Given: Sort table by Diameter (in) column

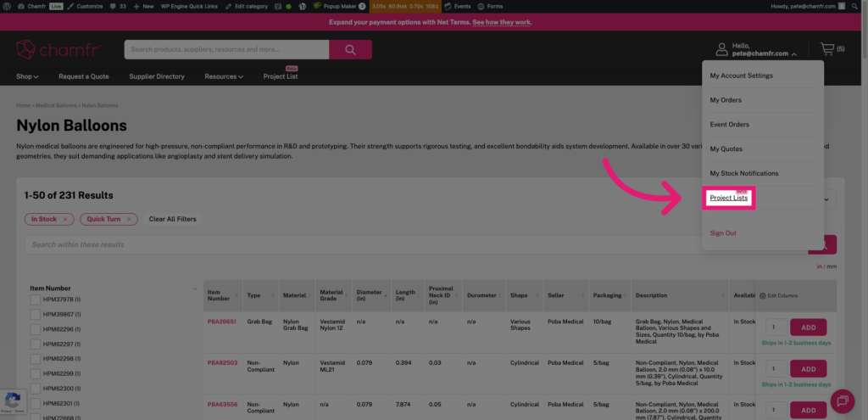Looking at the screenshot, I should tap(386, 295).
